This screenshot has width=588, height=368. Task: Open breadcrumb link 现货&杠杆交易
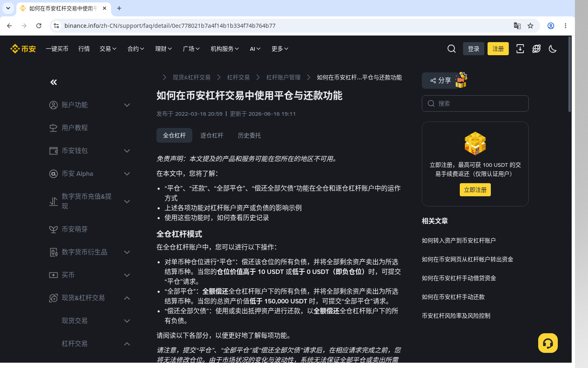coord(192,77)
